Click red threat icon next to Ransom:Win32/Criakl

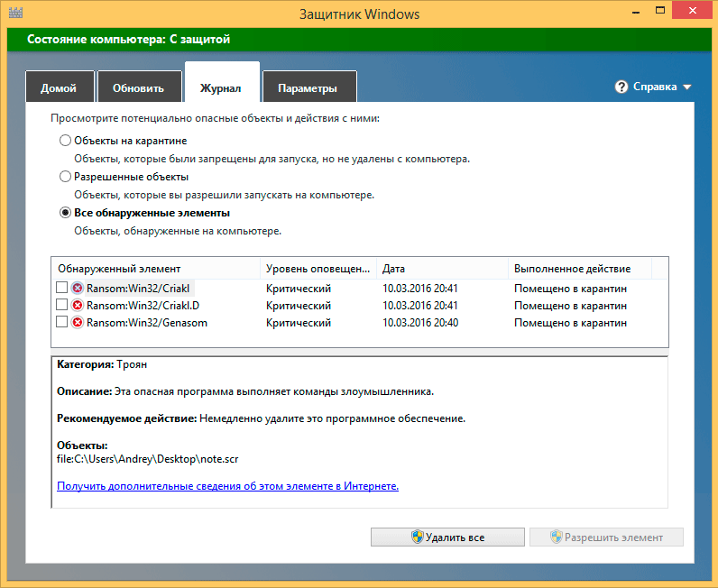point(78,289)
